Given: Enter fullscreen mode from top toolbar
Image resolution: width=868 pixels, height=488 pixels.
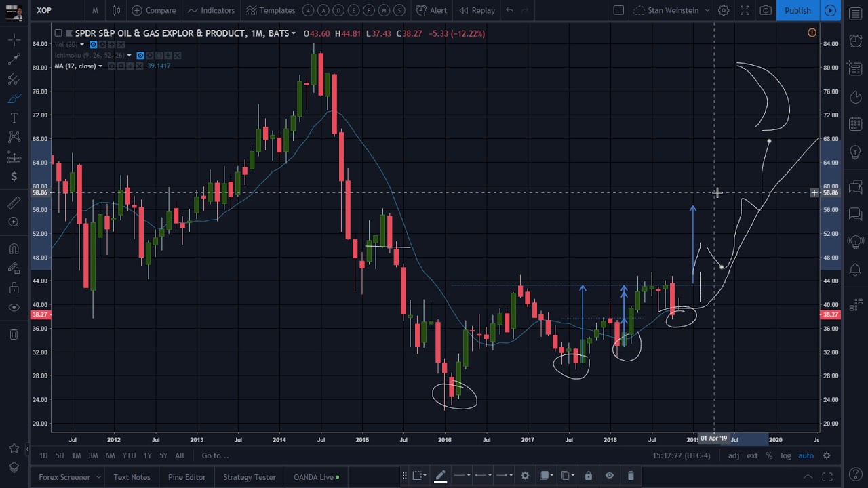Looking at the screenshot, I should coord(745,10).
